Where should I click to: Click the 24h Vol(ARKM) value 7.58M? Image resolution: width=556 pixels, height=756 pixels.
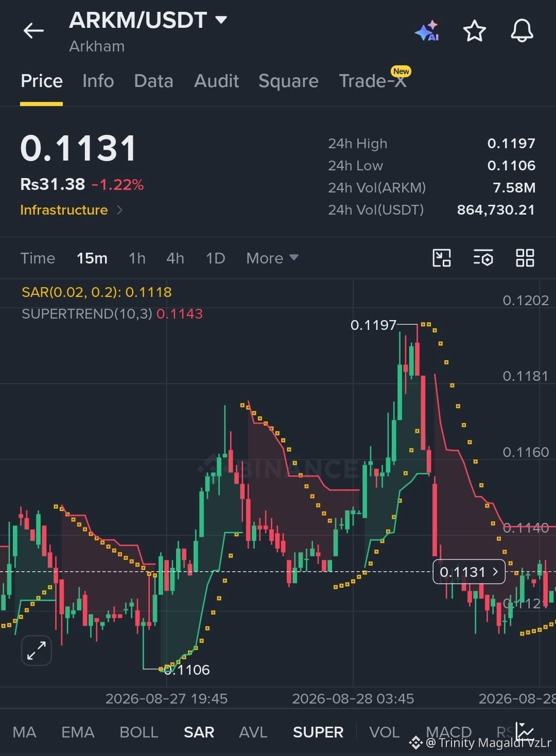(x=514, y=187)
